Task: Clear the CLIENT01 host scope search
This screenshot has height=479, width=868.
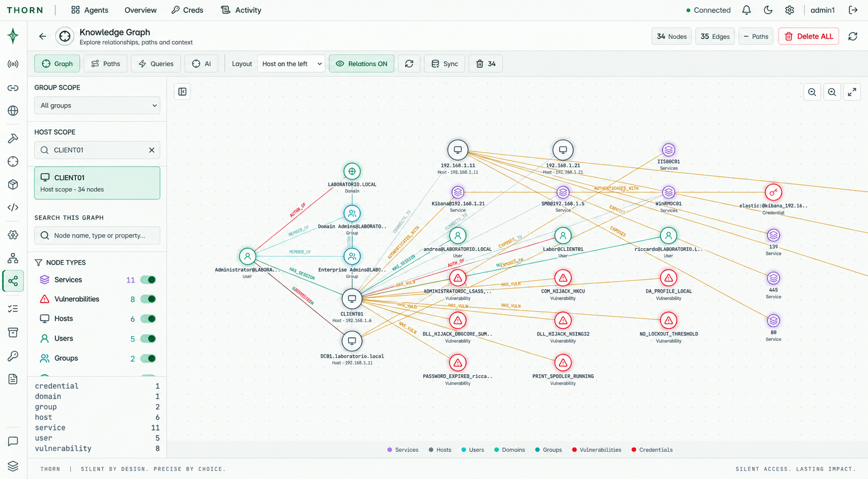Action: point(152,150)
